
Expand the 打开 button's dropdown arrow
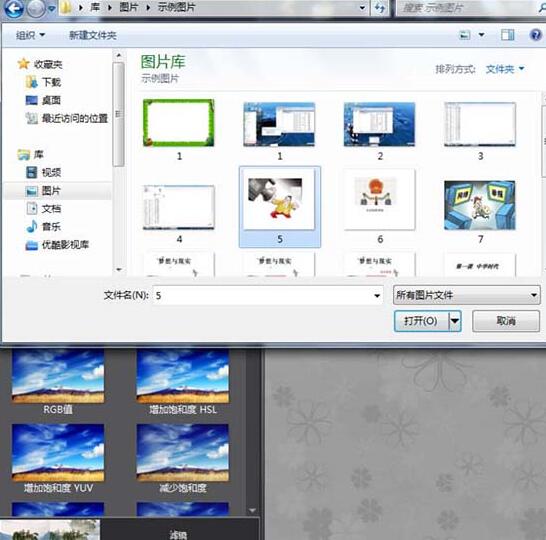point(455,321)
